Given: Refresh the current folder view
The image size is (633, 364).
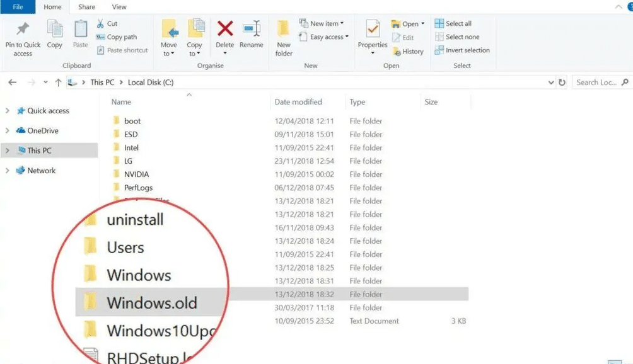Looking at the screenshot, I should click(x=562, y=82).
